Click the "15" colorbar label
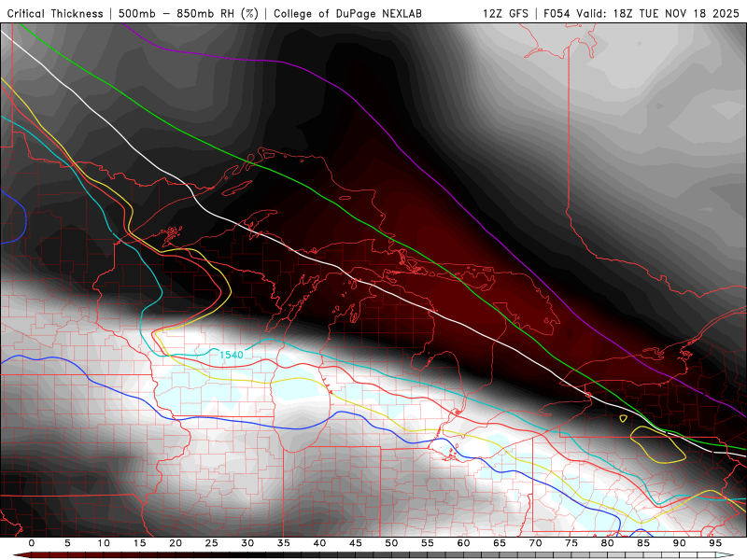This screenshot has width=747, height=560. pyautogui.click(x=139, y=543)
